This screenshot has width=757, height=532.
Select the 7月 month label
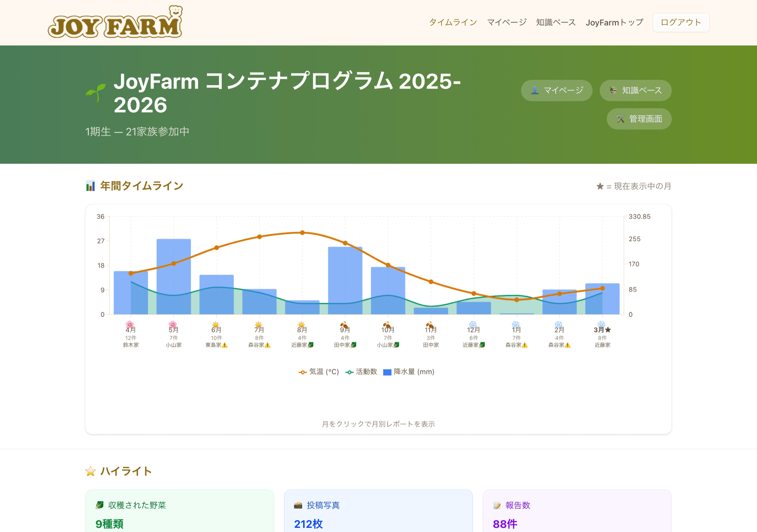259,330
